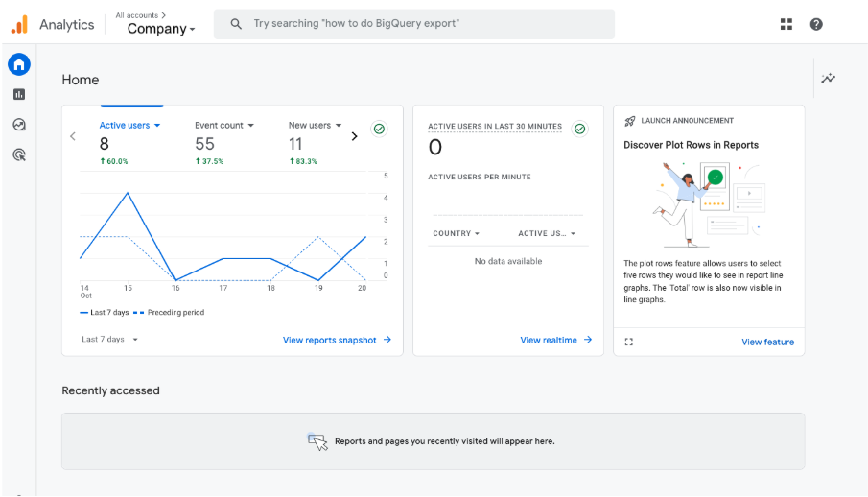
Task: Open the New users metric dropdown
Action: [315, 126]
